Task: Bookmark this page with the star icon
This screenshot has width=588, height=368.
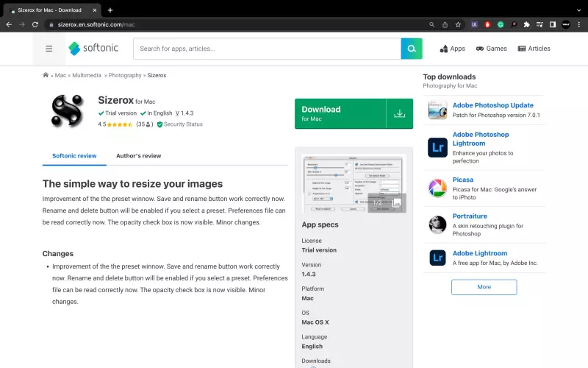Action: (x=458, y=24)
